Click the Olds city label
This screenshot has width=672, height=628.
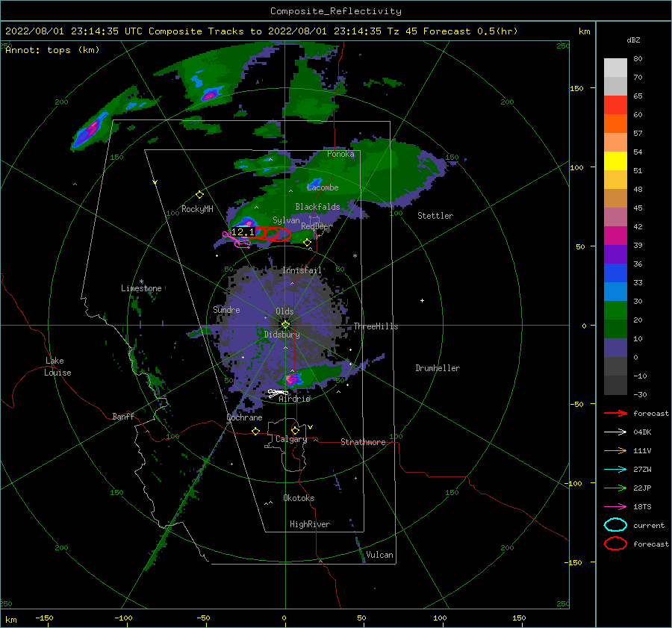tap(284, 311)
